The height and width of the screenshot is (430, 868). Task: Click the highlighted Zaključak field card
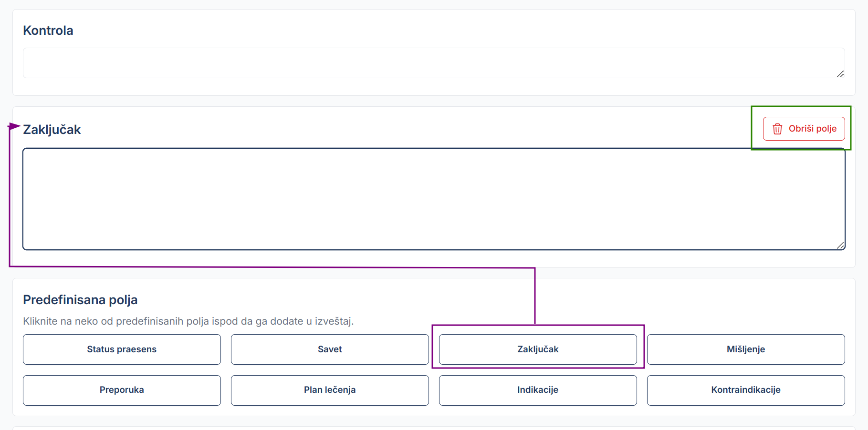pos(538,349)
